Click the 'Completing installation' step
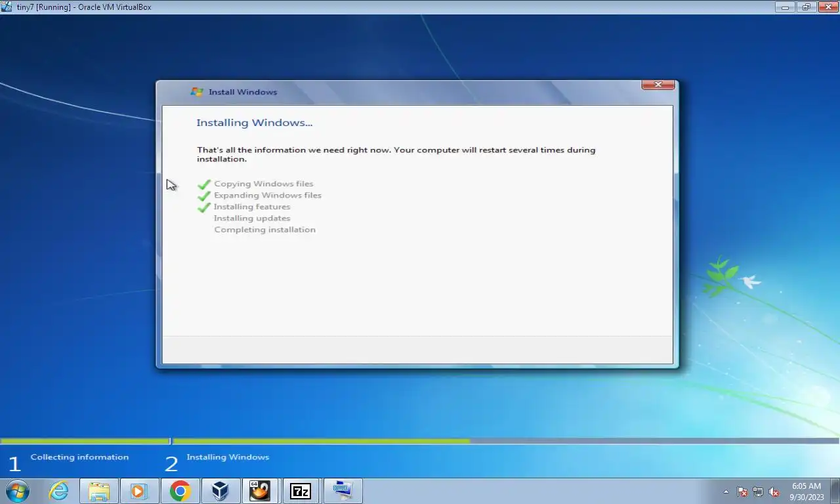The image size is (840, 504). [x=265, y=230]
